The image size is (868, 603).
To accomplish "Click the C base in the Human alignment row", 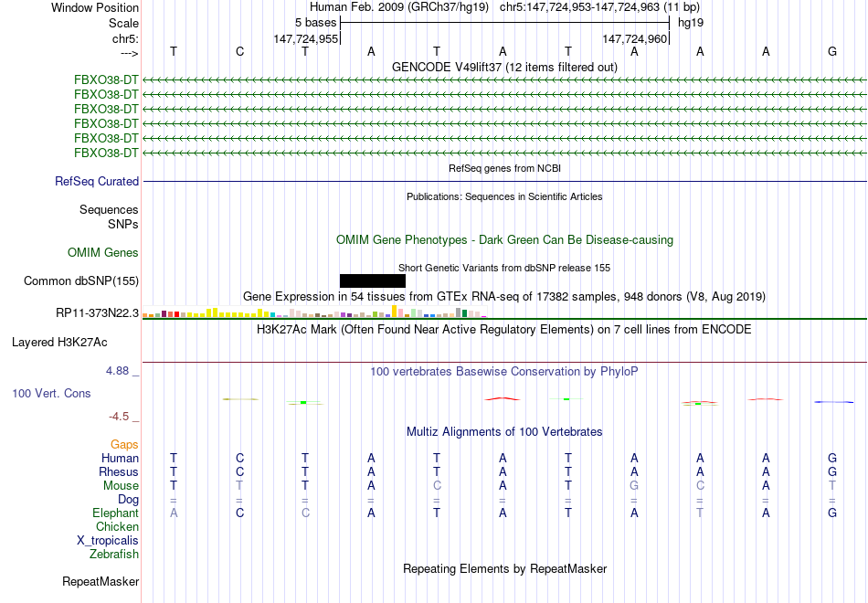I will [239, 458].
